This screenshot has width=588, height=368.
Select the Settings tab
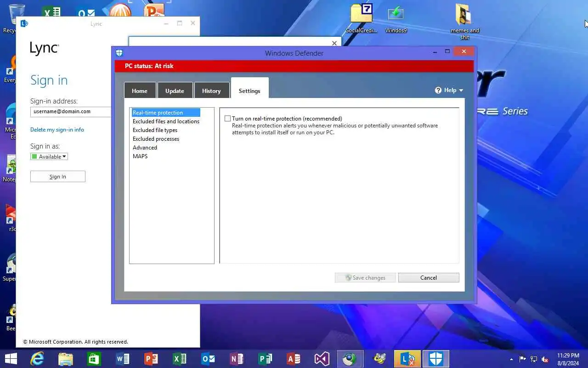point(249,88)
